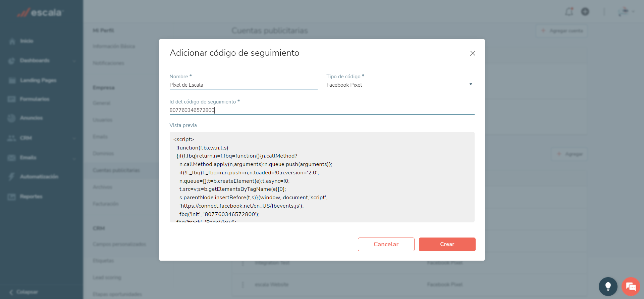Screen dimensions: 644x299
Task: Open Automatización in sidebar
Action: pyautogui.click(x=39, y=177)
